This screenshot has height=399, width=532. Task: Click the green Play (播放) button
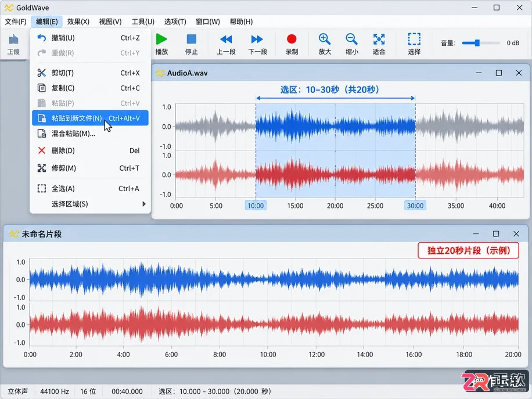pyautogui.click(x=161, y=44)
